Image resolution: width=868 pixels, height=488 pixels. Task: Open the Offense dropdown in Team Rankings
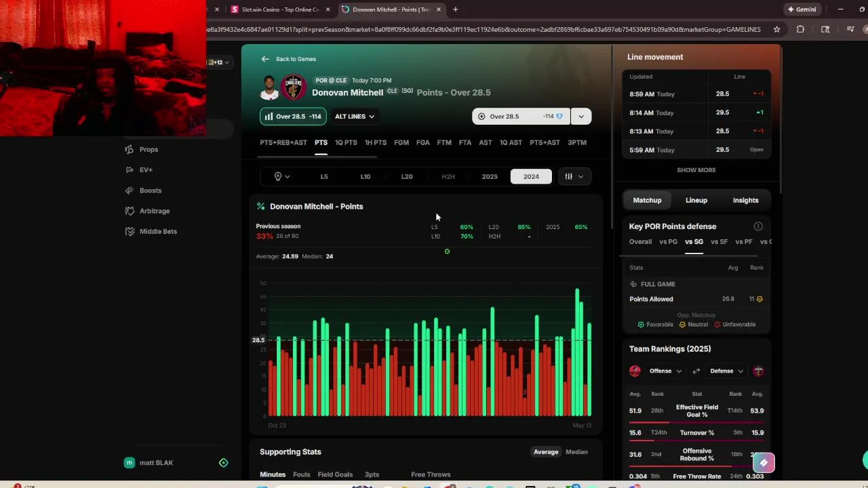point(665,371)
